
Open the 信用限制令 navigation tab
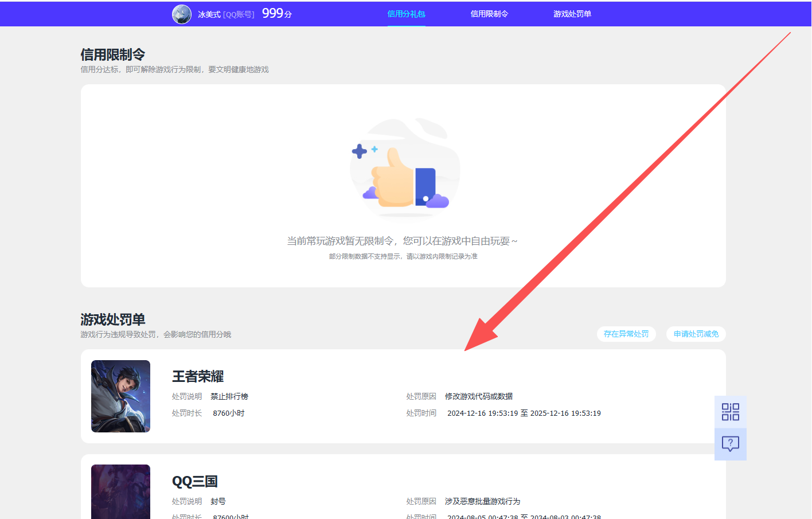(x=490, y=12)
